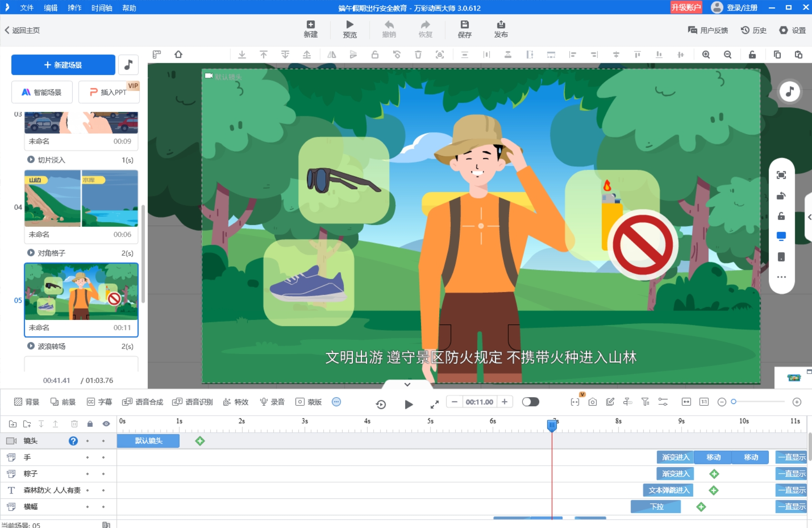Image resolution: width=812 pixels, height=528 pixels.
Task: Toggle the switch next to the duration field
Action: point(530,402)
